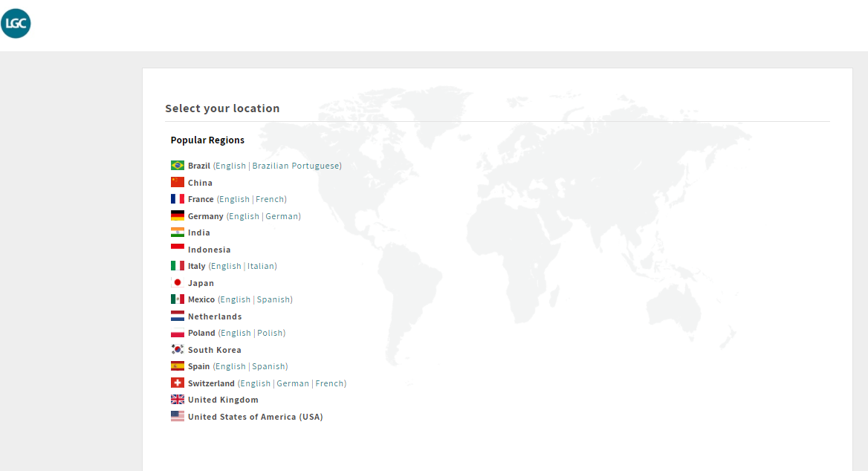Choose English for Brazil
The image size is (868, 471).
230,166
